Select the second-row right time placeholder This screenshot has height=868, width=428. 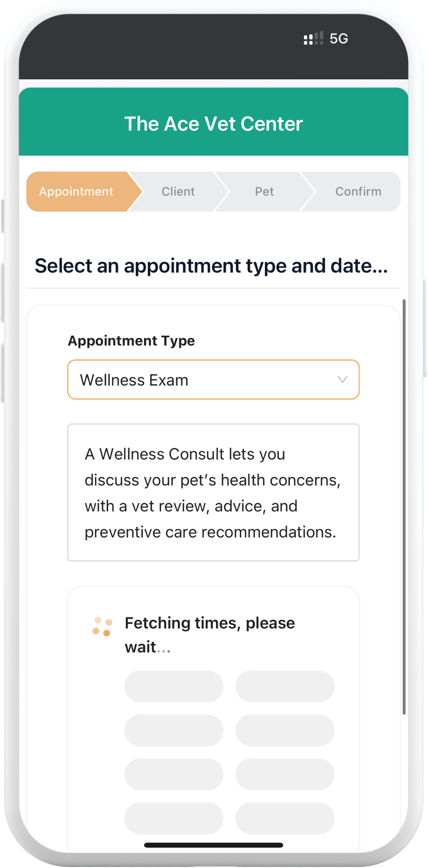click(x=285, y=730)
